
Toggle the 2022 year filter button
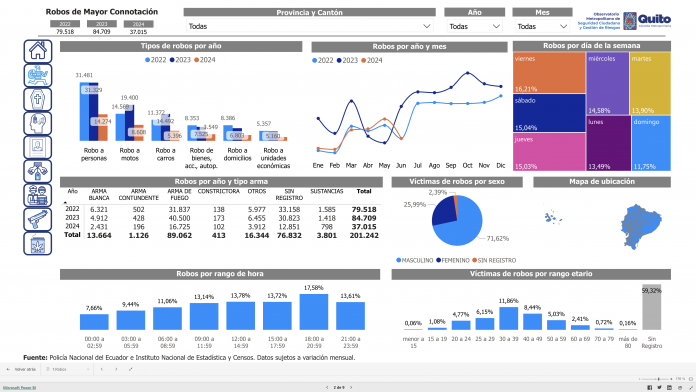click(65, 24)
